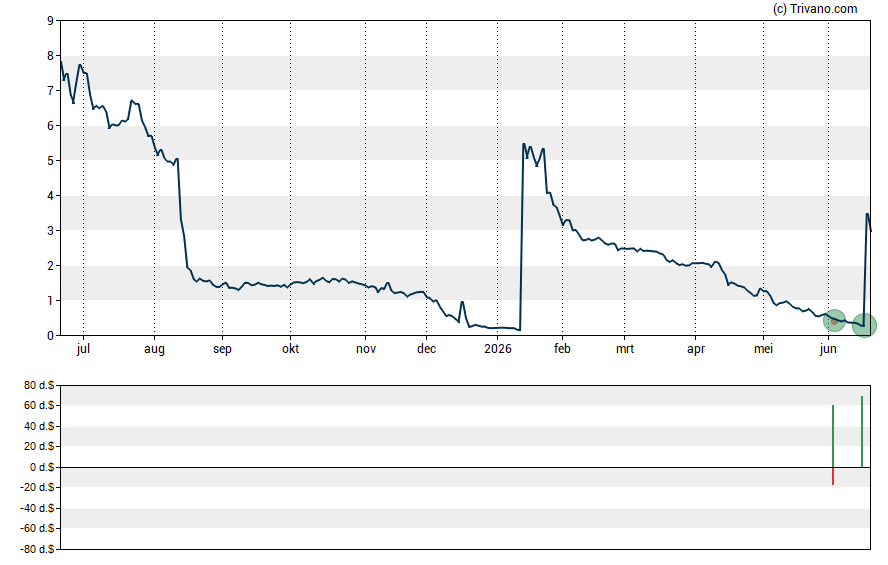The height and width of the screenshot is (565, 888).
Task: Click the price axis value 7
Action: pos(51,91)
